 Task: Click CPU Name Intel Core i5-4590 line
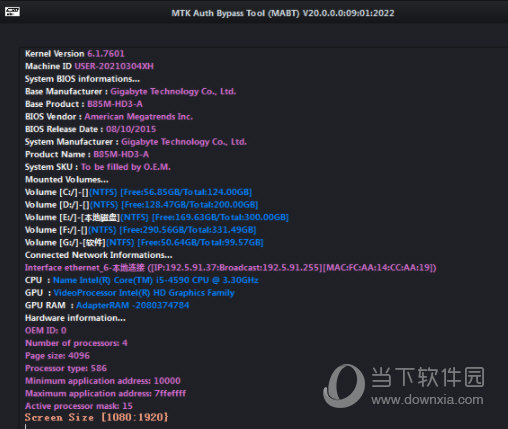point(142,280)
